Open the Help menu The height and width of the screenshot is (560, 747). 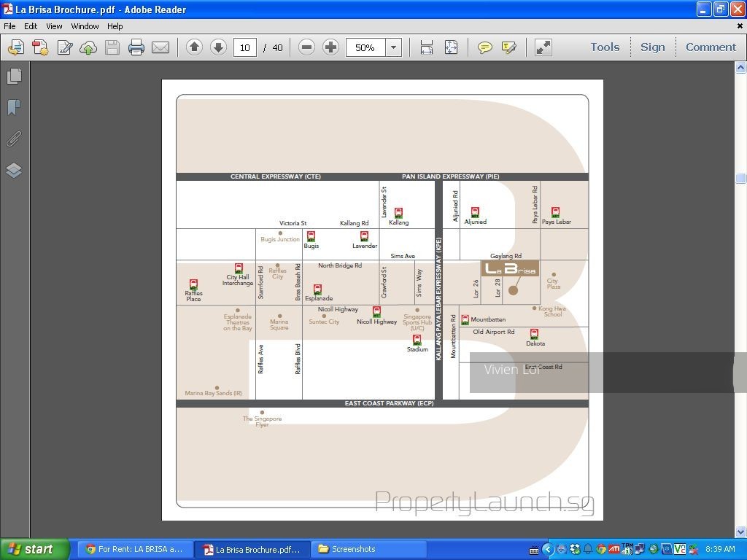[115, 26]
